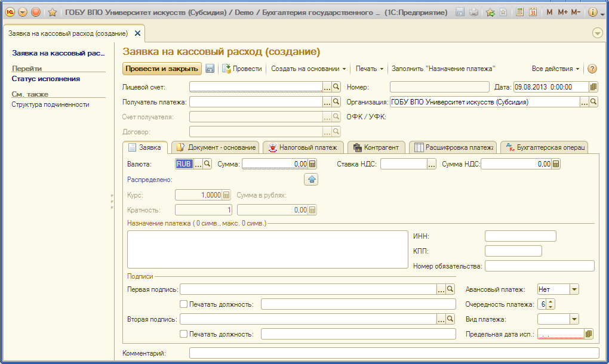This screenshot has height=364, width=609.
Task: Click the M memory button
Action: [549, 13]
